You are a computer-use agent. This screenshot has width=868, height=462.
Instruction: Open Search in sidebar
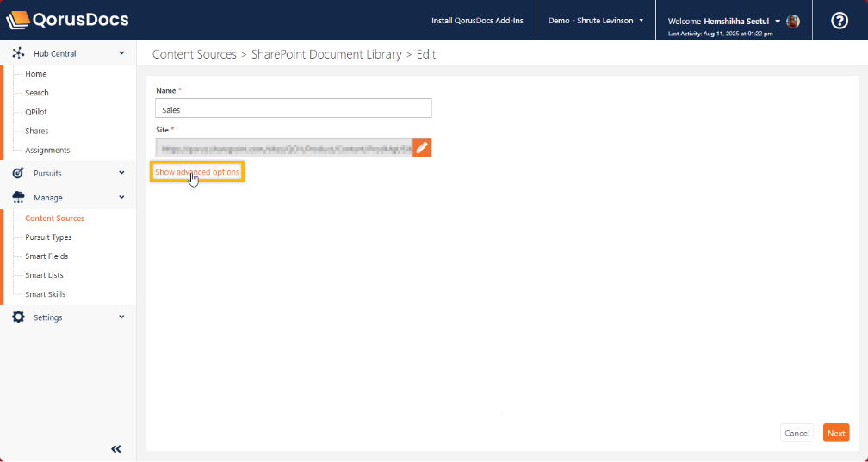tap(36, 93)
